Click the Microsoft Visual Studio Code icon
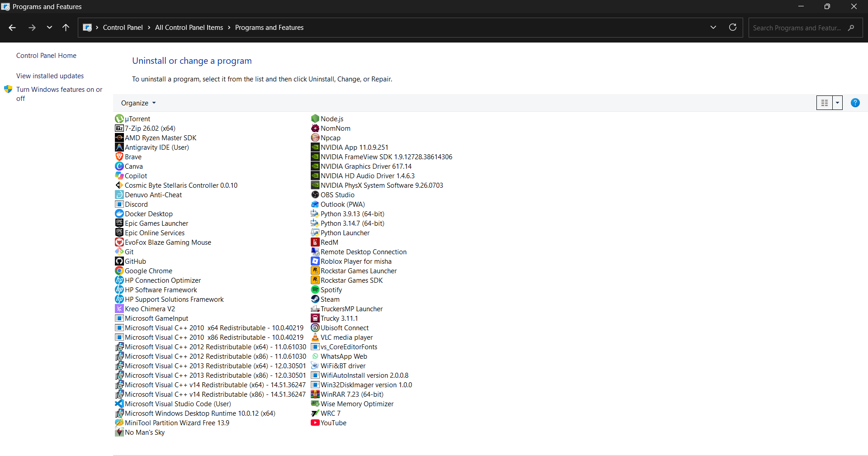This screenshot has width=868, height=456. 119,404
